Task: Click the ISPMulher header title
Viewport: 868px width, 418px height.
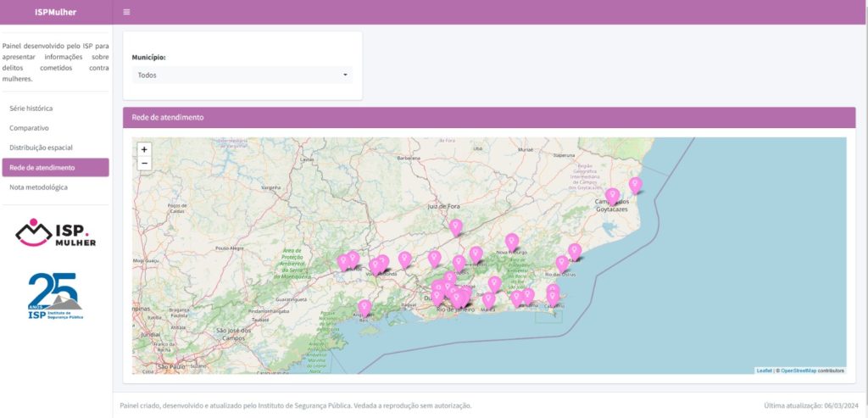Action: 55,12
